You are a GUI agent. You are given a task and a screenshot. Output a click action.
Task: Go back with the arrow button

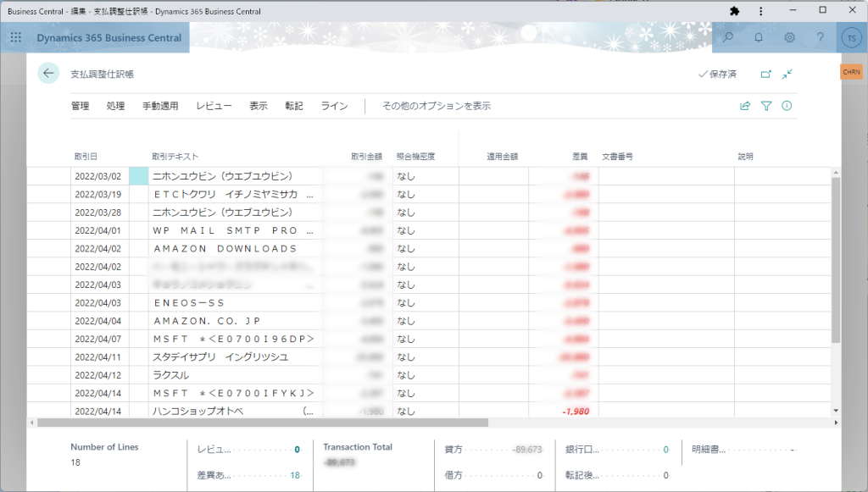(x=48, y=73)
